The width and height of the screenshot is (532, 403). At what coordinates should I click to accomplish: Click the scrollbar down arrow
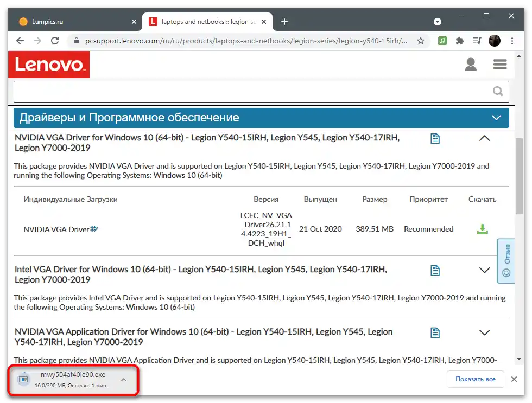519,359
